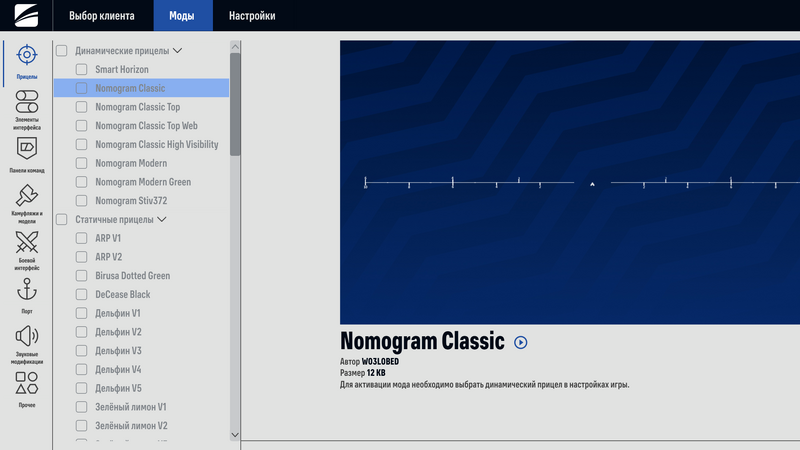This screenshot has height=450, width=800.
Task: Play the Nomogram Classic preview video
Action: (x=520, y=342)
